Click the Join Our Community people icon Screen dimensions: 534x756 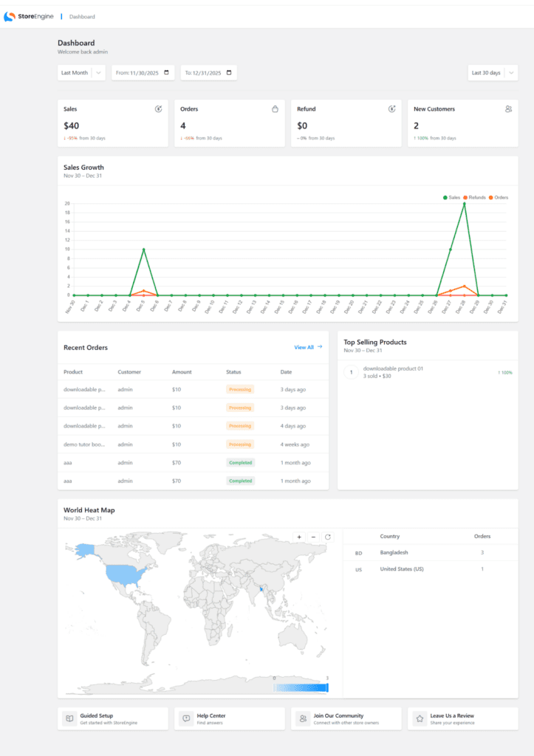(303, 718)
